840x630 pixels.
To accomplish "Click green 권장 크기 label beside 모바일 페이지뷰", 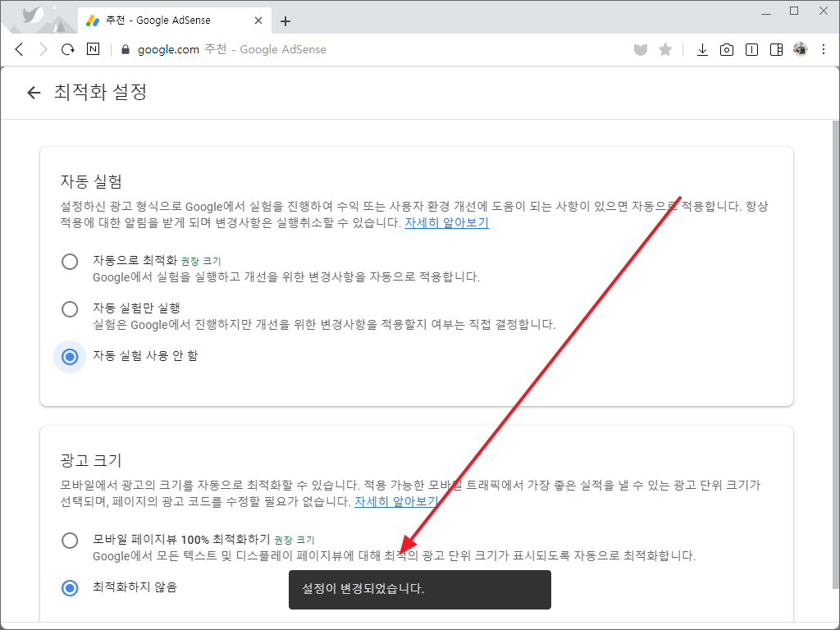I will [x=294, y=540].
